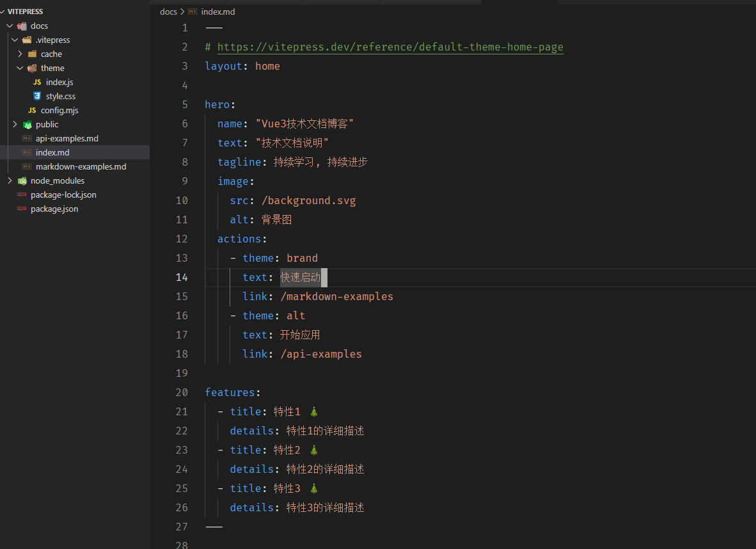Click the npm icon of package.json
This screenshot has width=756, height=549.
pyautogui.click(x=22, y=209)
